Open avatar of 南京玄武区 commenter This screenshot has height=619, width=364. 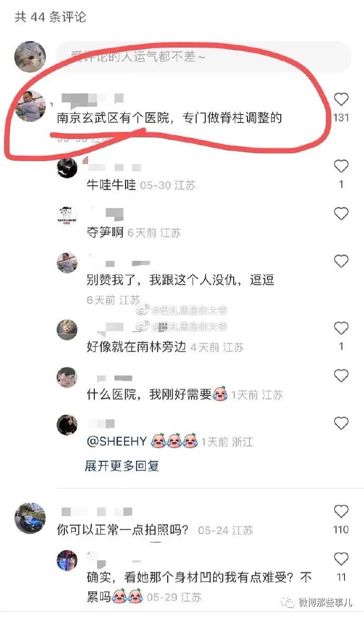click(30, 106)
